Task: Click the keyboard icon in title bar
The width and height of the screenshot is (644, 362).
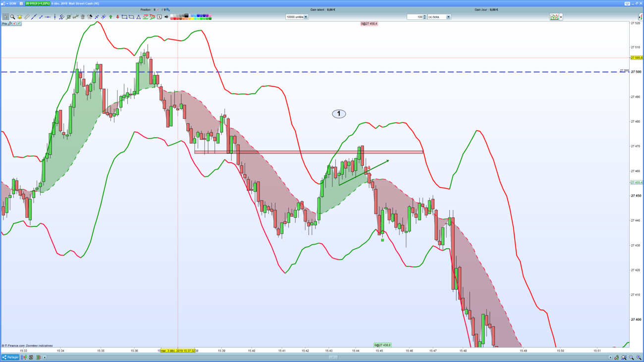Action: (x=627, y=3)
